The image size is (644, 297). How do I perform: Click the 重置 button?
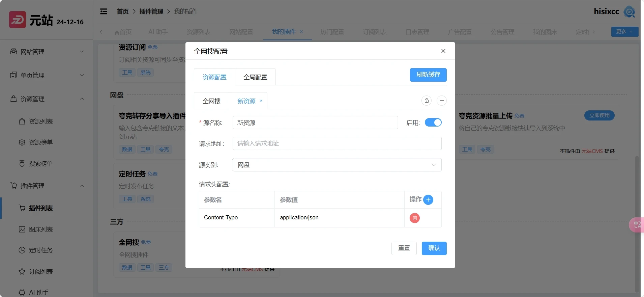coord(404,248)
